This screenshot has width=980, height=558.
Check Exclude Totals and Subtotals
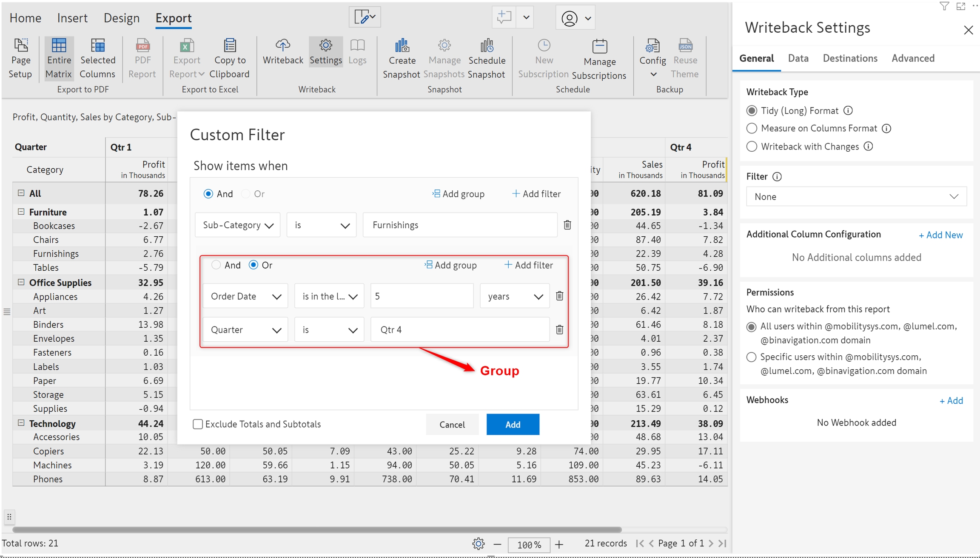click(x=198, y=424)
